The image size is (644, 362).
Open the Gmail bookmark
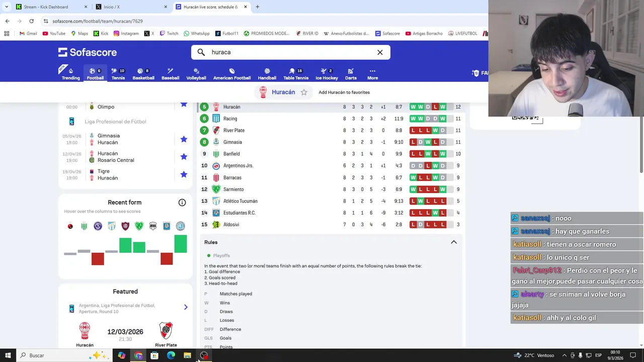click(28, 34)
